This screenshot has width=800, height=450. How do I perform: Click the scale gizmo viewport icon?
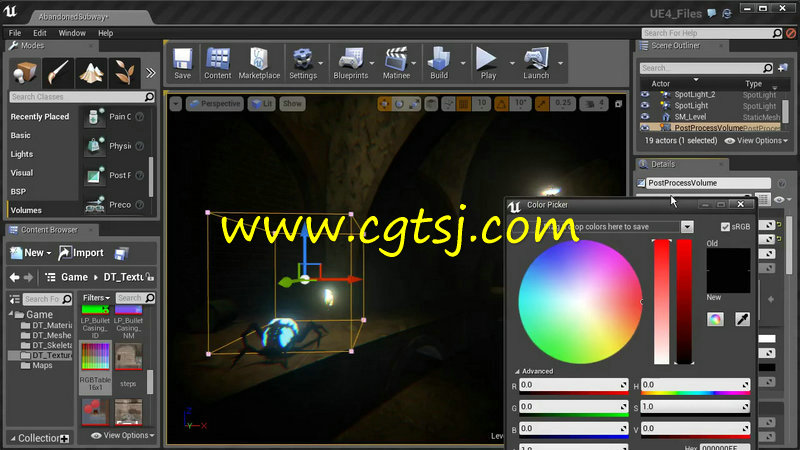click(x=414, y=104)
